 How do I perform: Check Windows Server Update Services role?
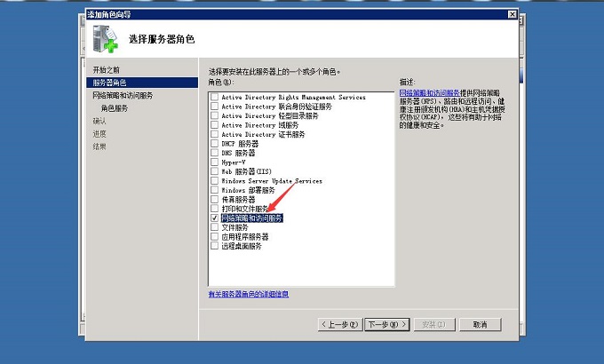214,181
